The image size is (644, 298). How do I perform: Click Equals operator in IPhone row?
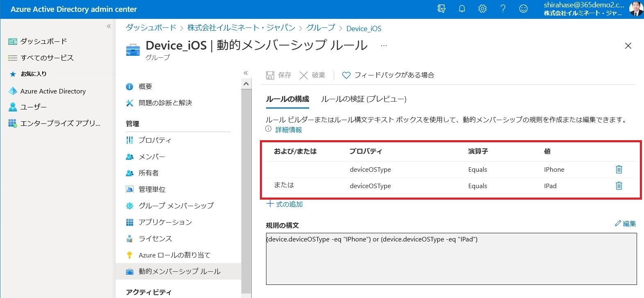(x=478, y=170)
